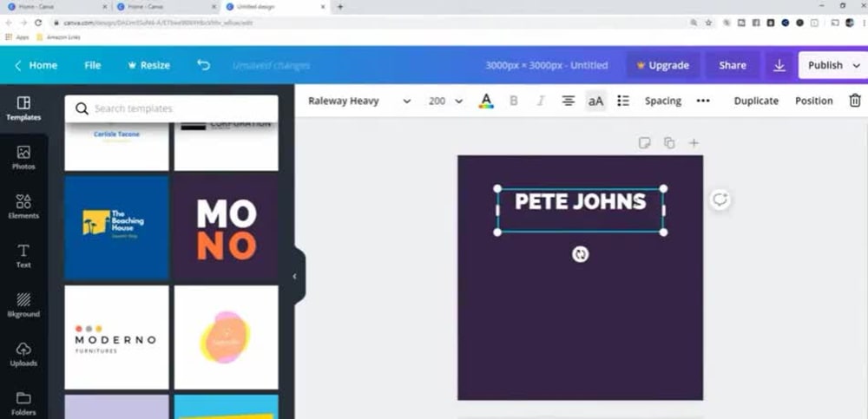868x419 pixels.
Task: Open a new browser tab
Action: point(340,7)
